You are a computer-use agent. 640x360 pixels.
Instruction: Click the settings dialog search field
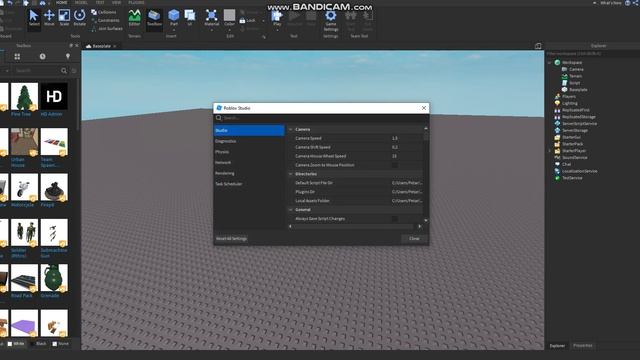[x=321, y=118]
